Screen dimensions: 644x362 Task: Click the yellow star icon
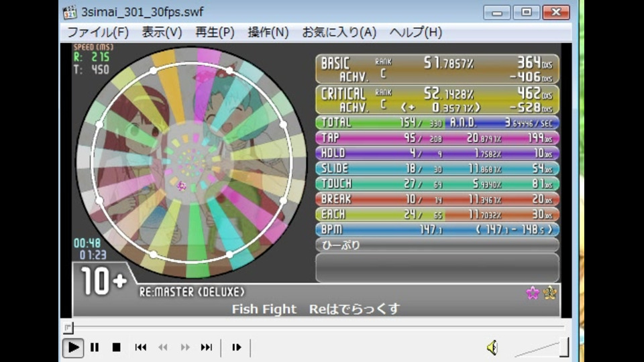pos(550,293)
